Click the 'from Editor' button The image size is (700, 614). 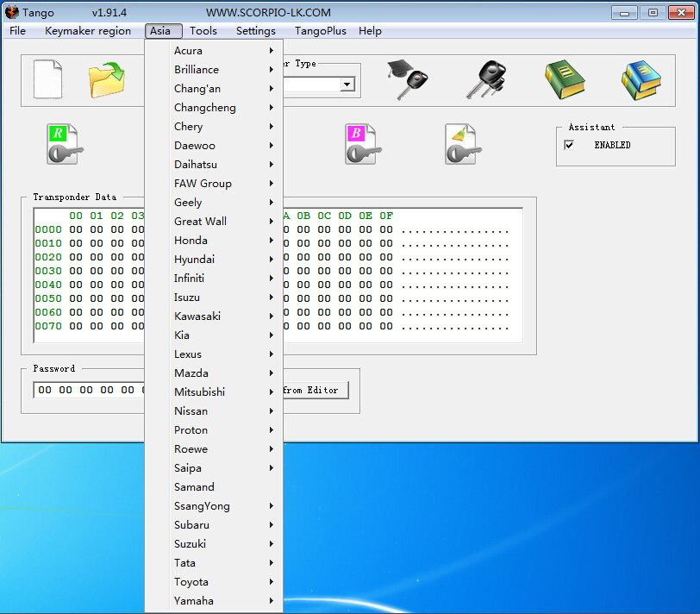tap(315, 391)
